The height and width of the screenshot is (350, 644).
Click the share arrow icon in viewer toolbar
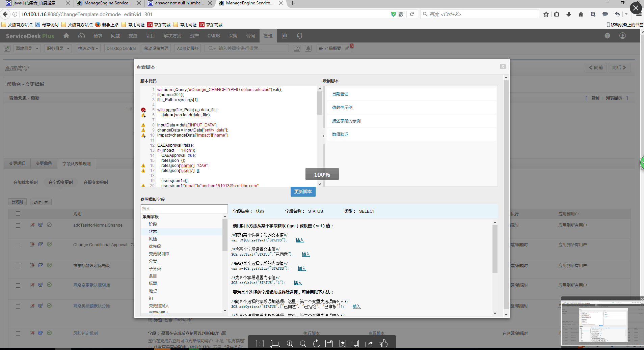click(369, 344)
